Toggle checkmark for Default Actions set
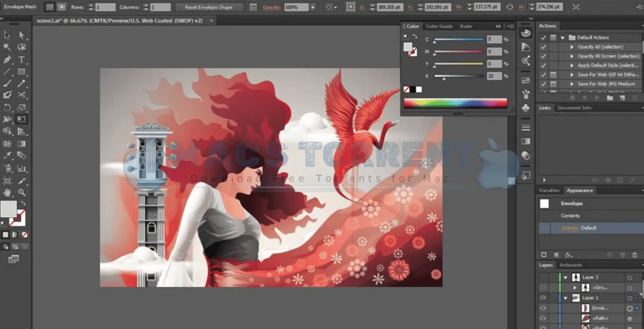Viewport: 644px width, 329px height. [543, 37]
